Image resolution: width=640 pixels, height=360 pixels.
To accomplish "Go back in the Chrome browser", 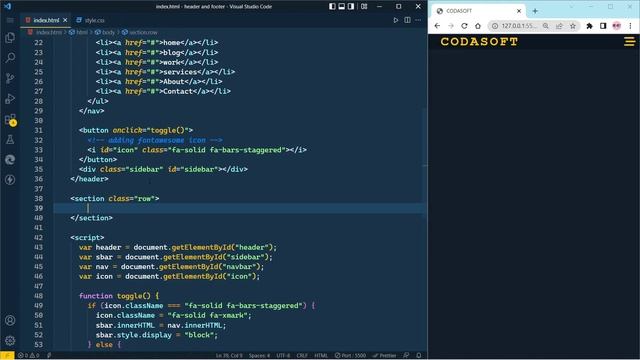I will point(437,26).
